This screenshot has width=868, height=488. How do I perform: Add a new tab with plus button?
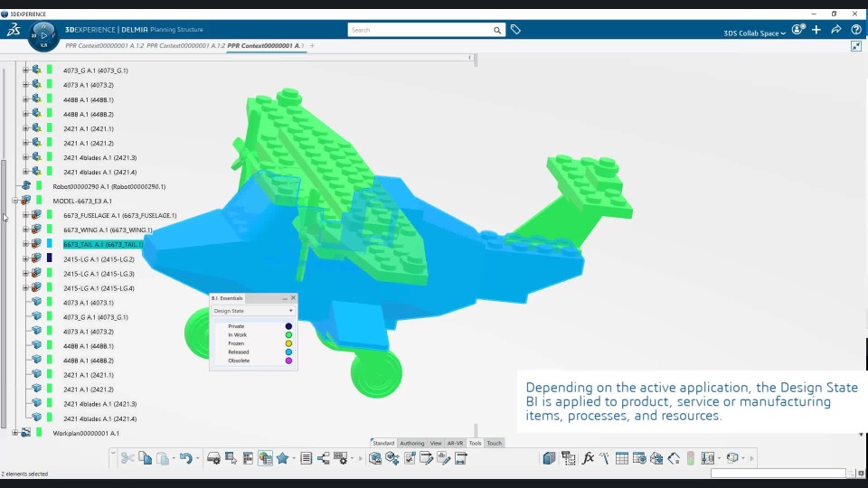coord(312,46)
